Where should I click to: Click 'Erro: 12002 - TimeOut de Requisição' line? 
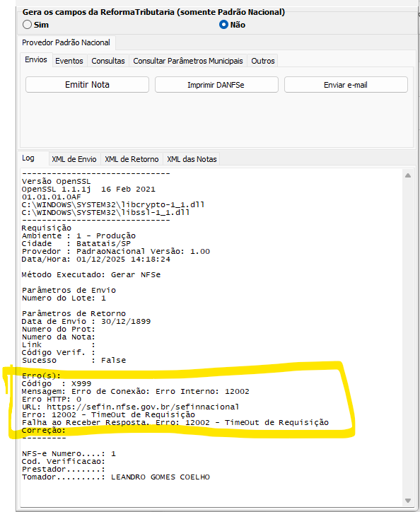point(108,414)
